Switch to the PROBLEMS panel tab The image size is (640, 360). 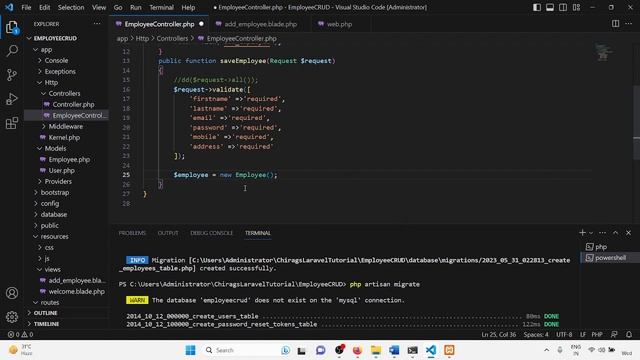tap(132, 233)
